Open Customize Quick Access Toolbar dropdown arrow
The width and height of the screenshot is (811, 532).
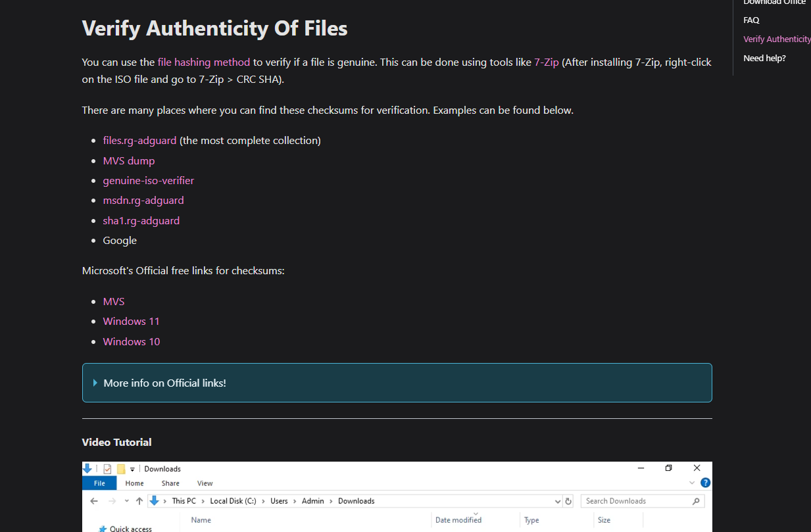pos(132,469)
